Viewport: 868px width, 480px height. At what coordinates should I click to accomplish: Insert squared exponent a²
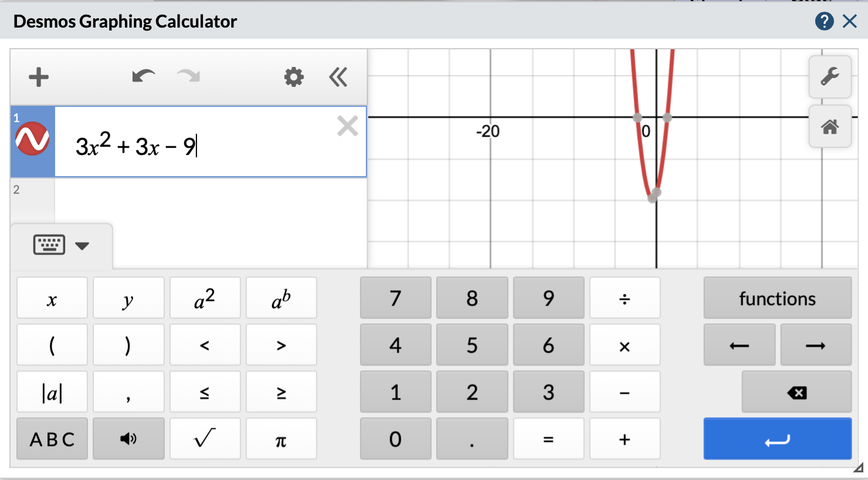pos(205,298)
